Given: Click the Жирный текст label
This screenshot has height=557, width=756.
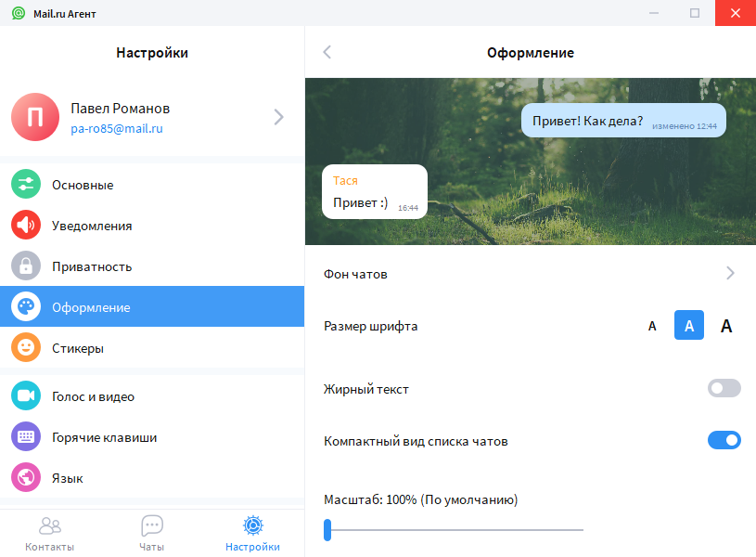Looking at the screenshot, I should tap(366, 389).
